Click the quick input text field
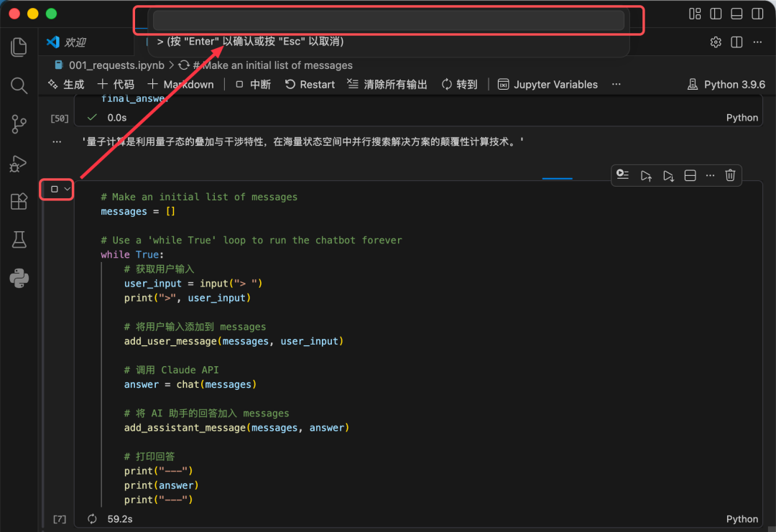This screenshot has width=776, height=532. (389, 21)
